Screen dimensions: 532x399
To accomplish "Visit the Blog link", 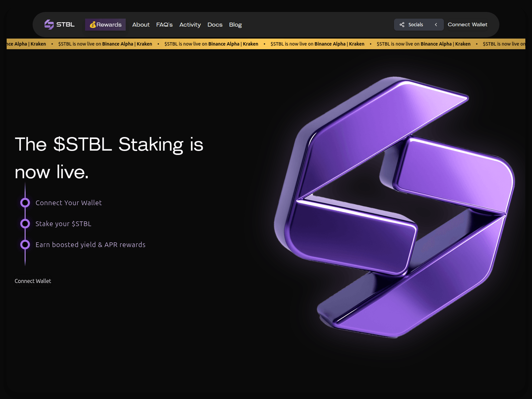I will [x=235, y=25].
